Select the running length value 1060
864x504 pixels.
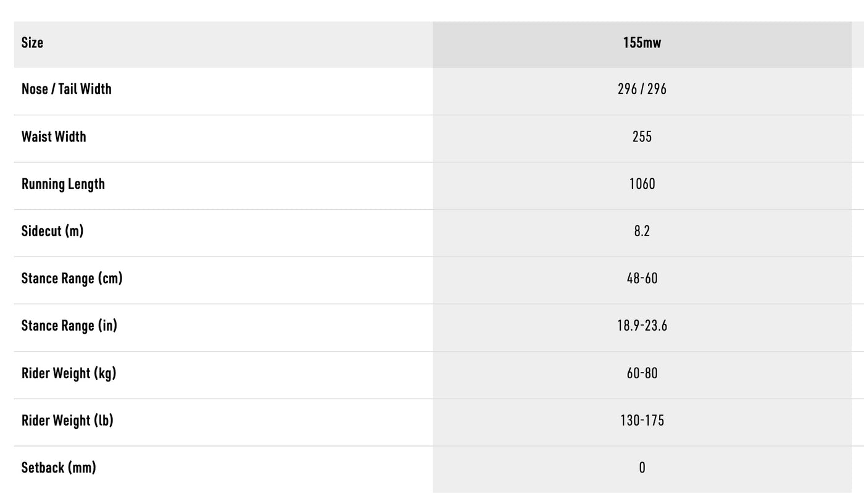642,184
